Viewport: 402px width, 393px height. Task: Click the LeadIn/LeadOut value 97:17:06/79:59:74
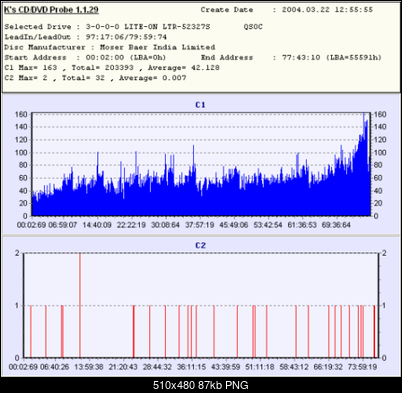click(x=126, y=37)
